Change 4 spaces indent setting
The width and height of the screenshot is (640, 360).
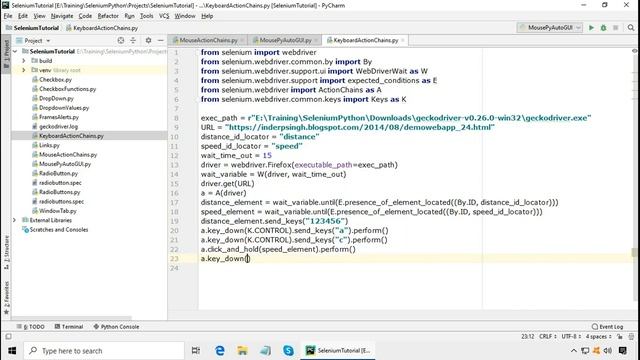tap(599, 336)
